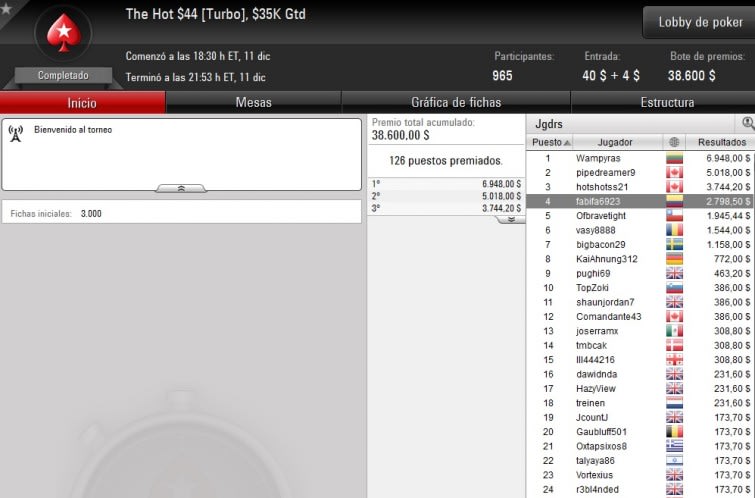Click treinen's Netherlands flag
Viewport: 755px width, 498px height.
point(675,403)
